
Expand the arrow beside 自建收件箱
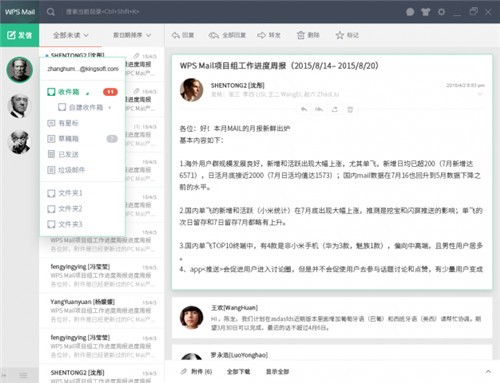(109, 107)
